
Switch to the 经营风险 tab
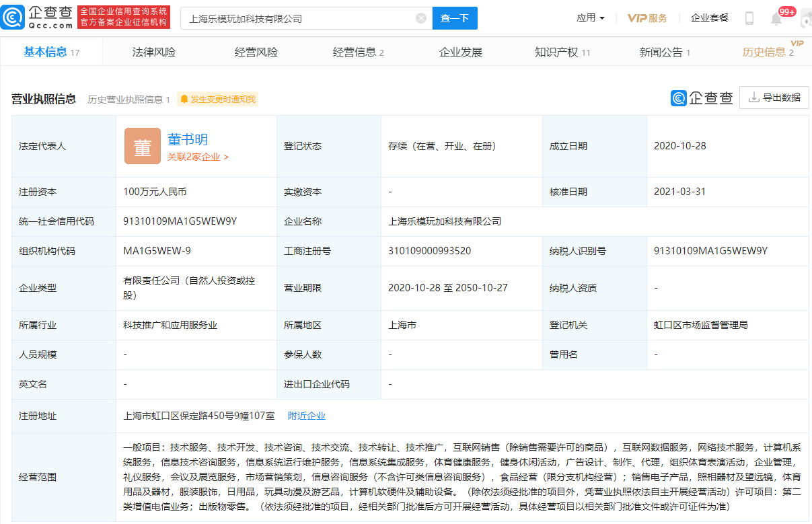[x=256, y=52]
